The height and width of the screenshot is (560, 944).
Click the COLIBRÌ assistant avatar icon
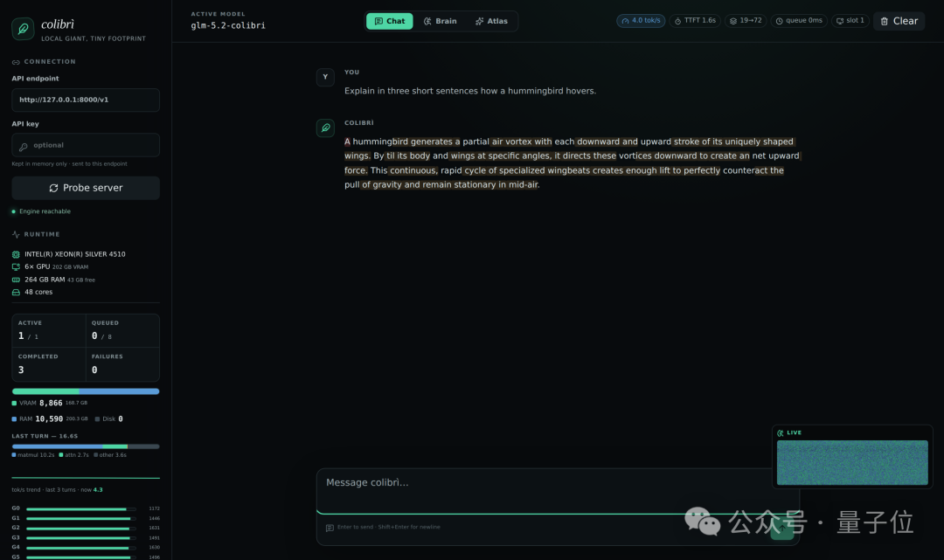click(325, 128)
